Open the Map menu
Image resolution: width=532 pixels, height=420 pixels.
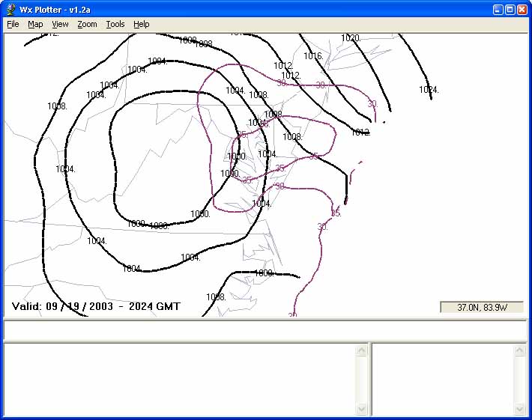click(x=35, y=24)
